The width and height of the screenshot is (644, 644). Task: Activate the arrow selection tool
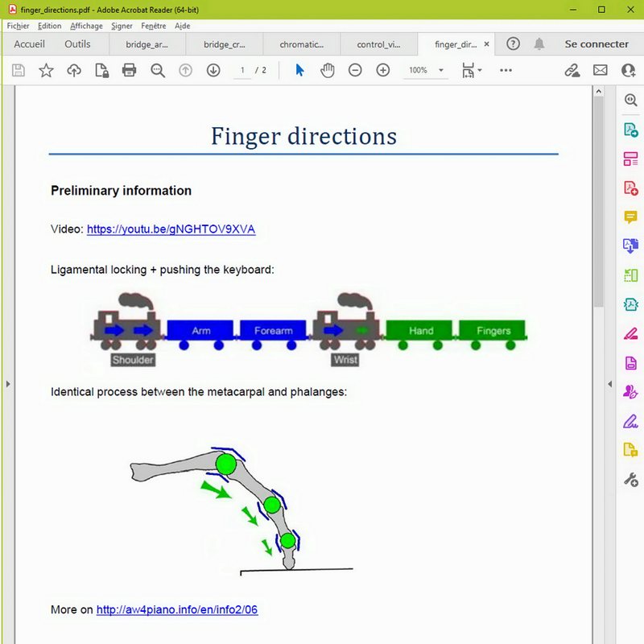click(299, 71)
